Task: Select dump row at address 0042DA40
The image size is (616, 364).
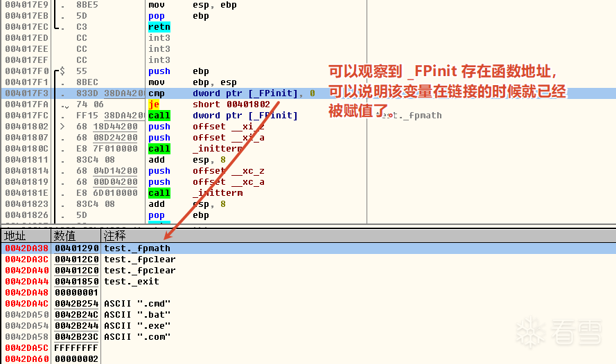Action: pyautogui.click(x=308, y=271)
